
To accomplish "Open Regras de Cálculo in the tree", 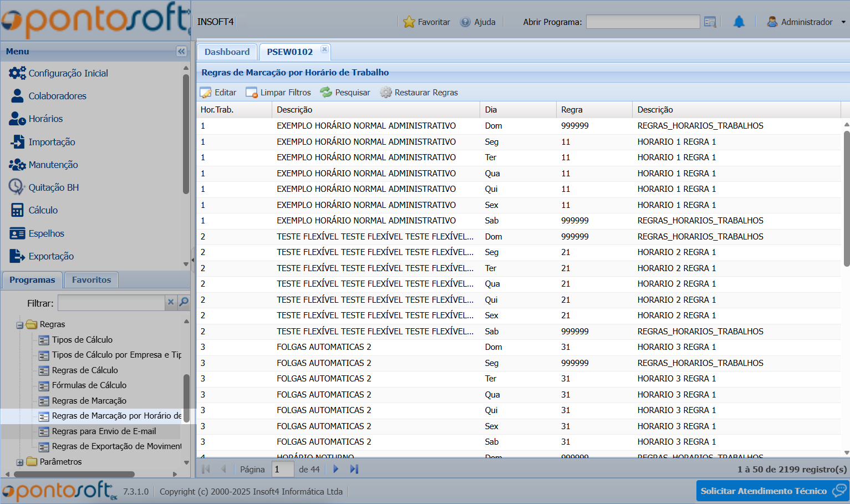I will tap(85, 370).
